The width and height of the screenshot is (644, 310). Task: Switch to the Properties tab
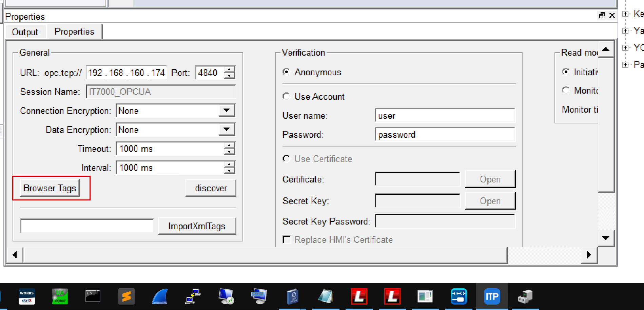pos(74,32)
